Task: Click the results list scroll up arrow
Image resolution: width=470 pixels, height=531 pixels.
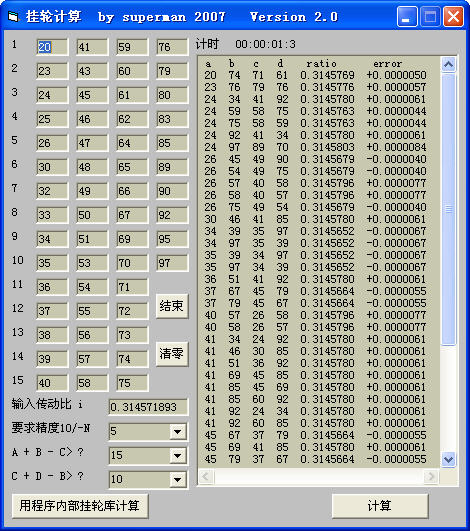Action: pyautogui.click(x=449, y=64)
